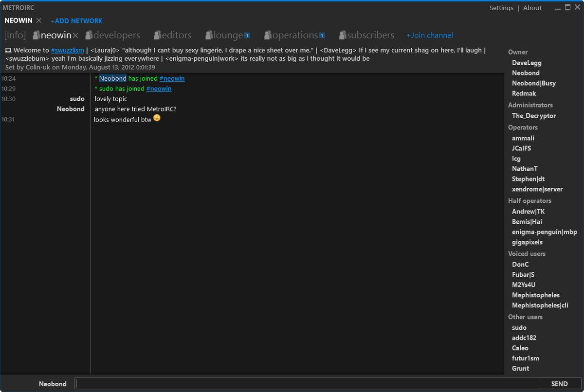
Task: Collapse the Voiced users section
Action: [x=527, y=253]
